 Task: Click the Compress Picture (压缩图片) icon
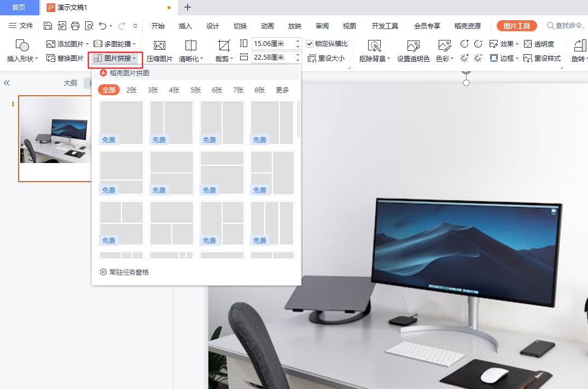tap(159, 45)
